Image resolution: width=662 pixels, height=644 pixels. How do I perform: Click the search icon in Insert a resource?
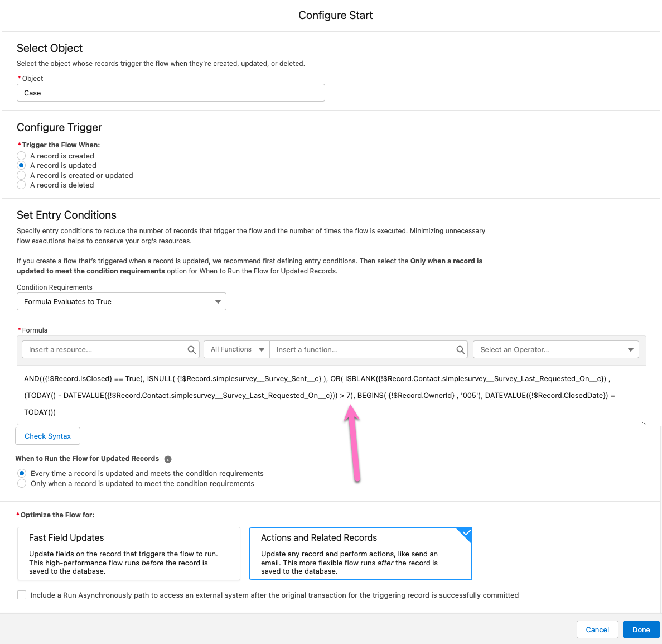pos(191,349)
